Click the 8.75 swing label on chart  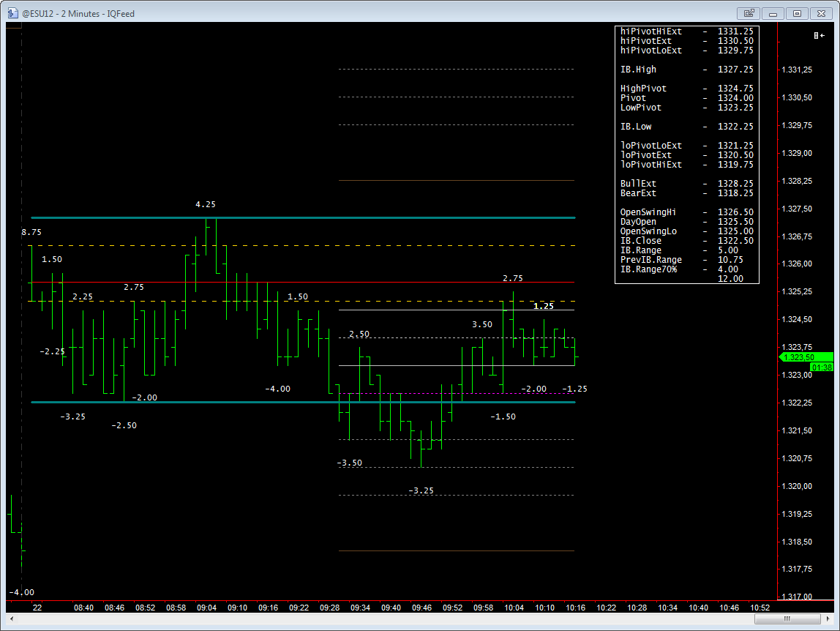[31, 233]
